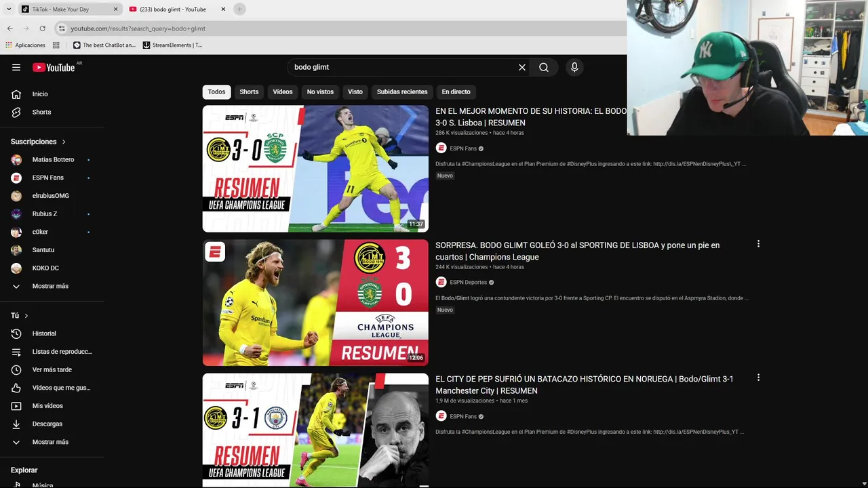Open EL CITY DE PEP SUFRIÓ video title
The width and height of the screenshot is (868, 488).
585,384
